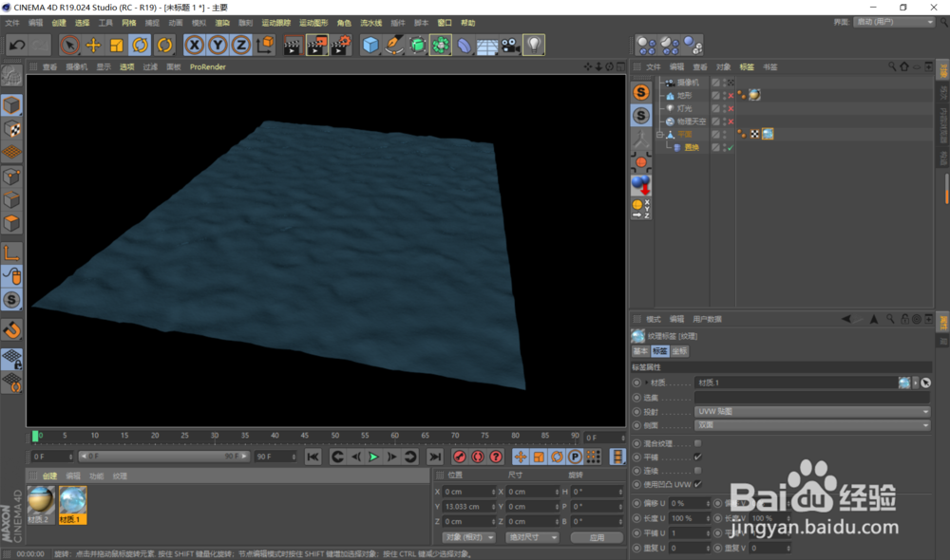Viewport: 950px width, 560px height.
Task: Add a Cube primitive object
Action: pos(370,45)
